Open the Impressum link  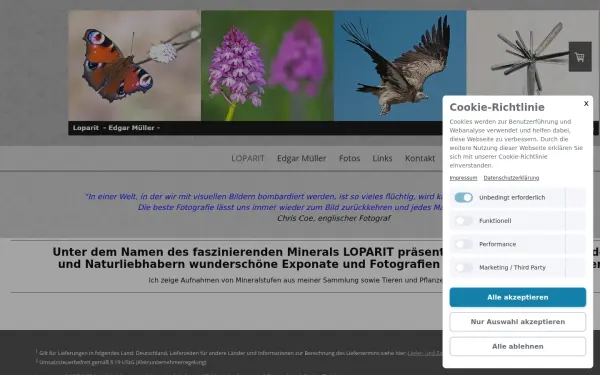coord(463,178)
